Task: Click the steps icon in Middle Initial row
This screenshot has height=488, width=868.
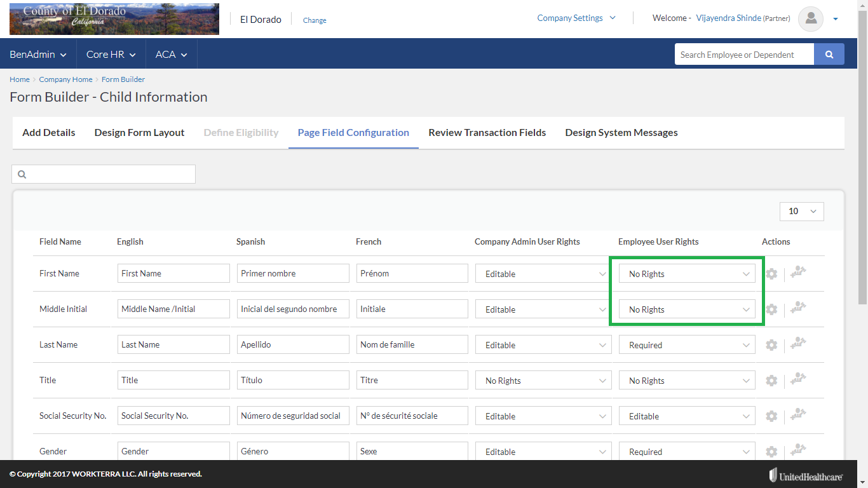Action: point(798,308)
